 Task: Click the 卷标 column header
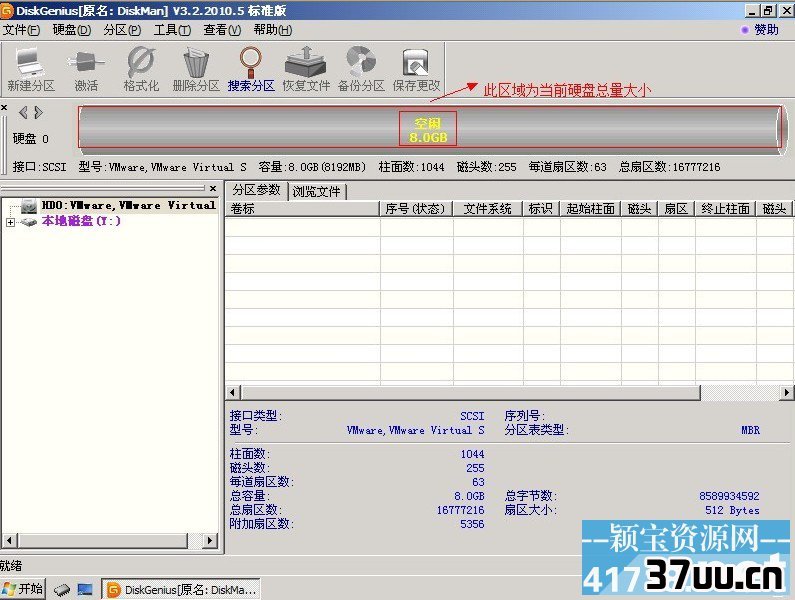point(303,209)
